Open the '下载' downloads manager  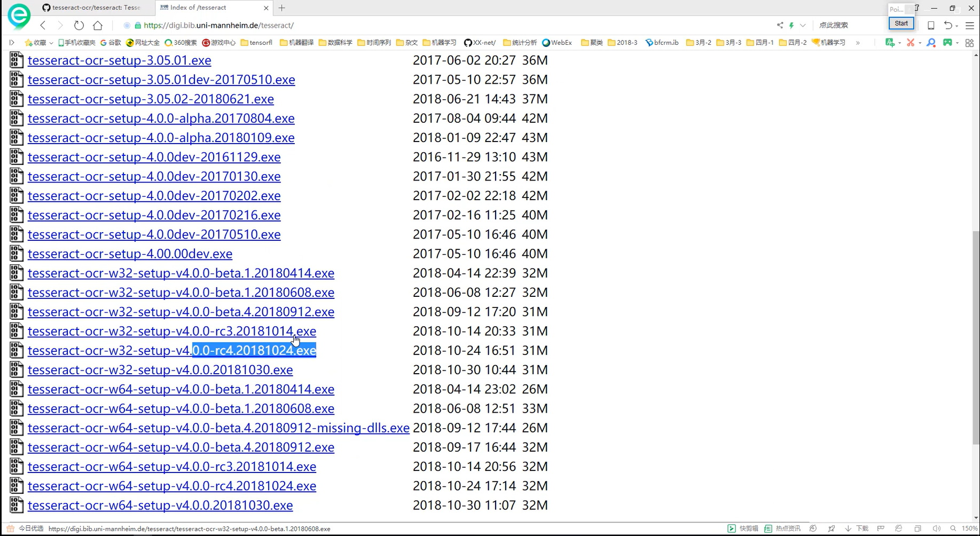click(x=857, y=529)
